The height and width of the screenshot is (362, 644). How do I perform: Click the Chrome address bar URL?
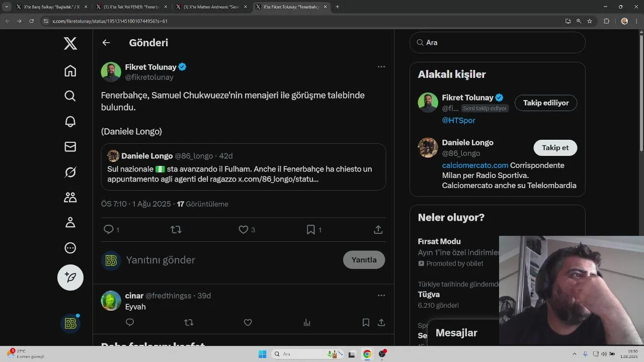tap(110, 21)
